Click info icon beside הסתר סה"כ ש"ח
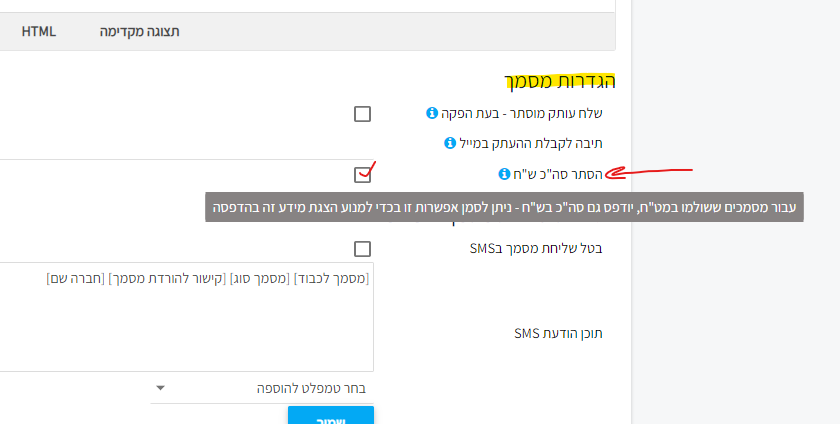This screenshot has height=424, width=840. tap(504, 174)
